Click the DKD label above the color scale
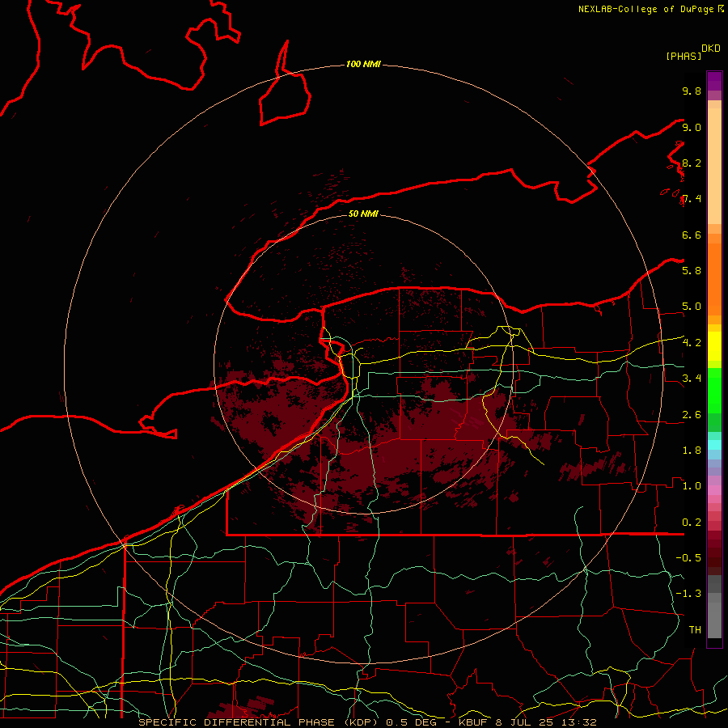Image resolution: width=728 pixels, height=728 pixels. [x=710, y=49]
